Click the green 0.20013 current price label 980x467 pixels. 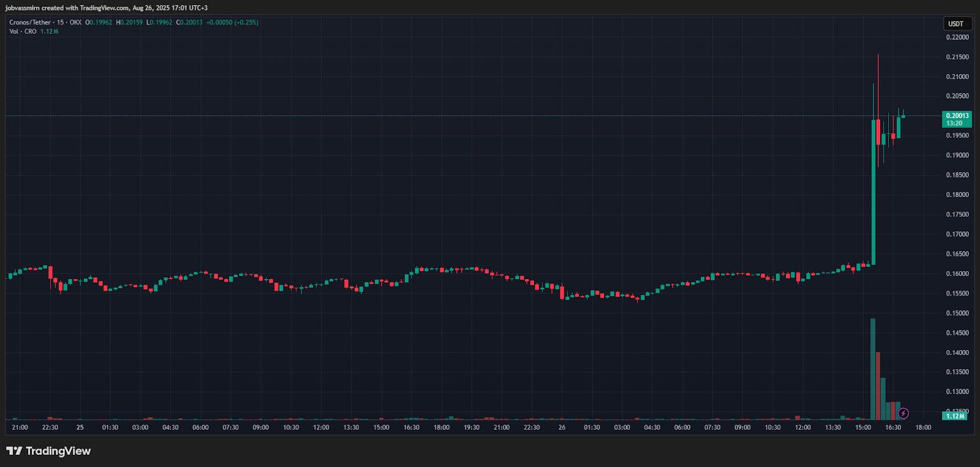click(x=957, y=119)
